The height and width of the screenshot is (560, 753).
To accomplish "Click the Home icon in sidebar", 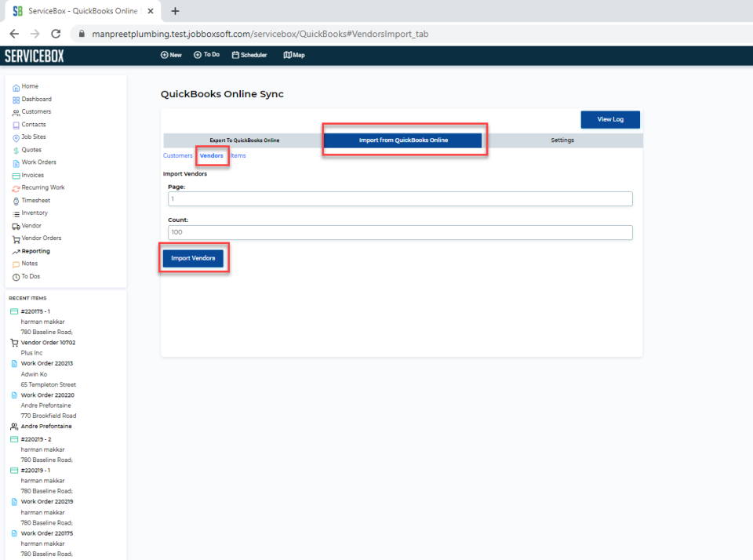I will pyautogui.click(x=16, y=87).
